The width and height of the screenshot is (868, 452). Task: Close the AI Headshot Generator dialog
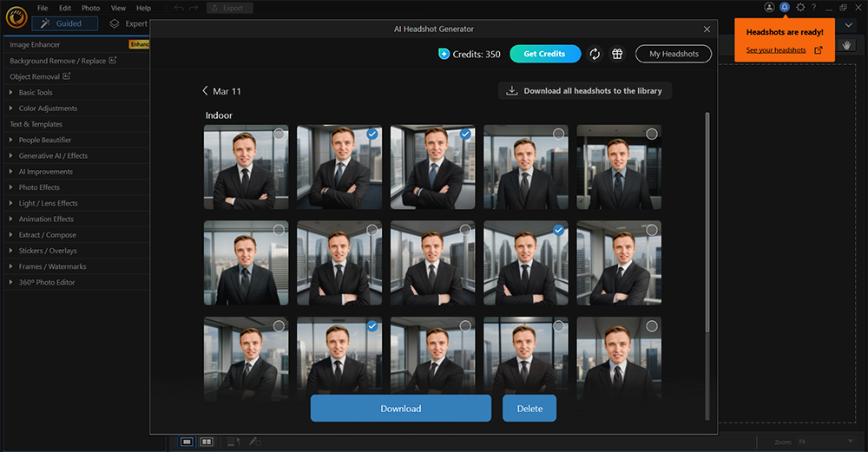pos(707,29)
